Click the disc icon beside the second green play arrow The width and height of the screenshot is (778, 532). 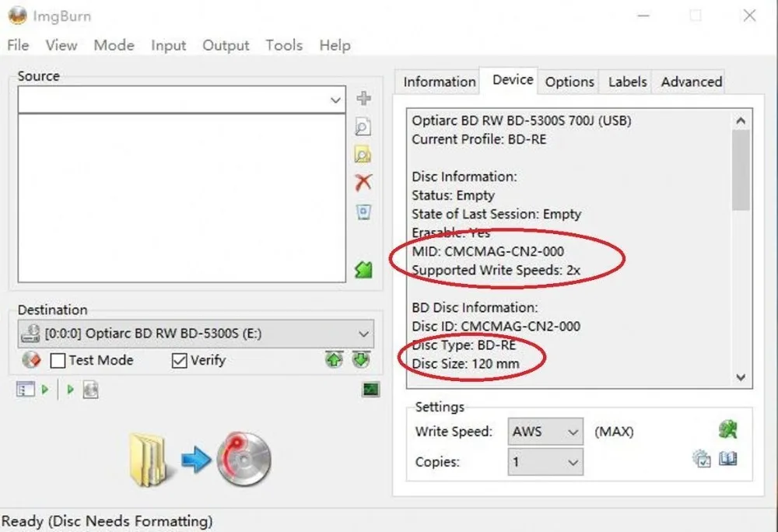[90, 390]
